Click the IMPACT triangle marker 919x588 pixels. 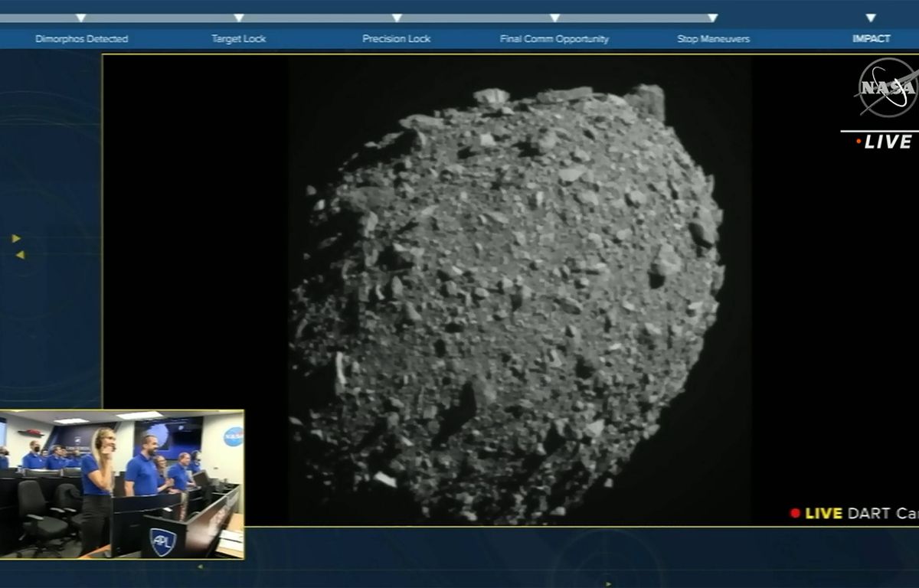(870, 18)
